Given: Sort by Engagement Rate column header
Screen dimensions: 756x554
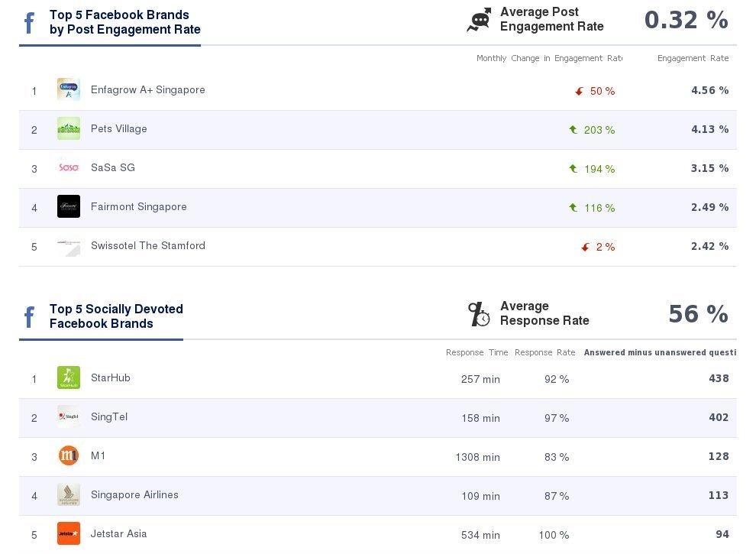Looking at the screenshot, I should (693, 58).
